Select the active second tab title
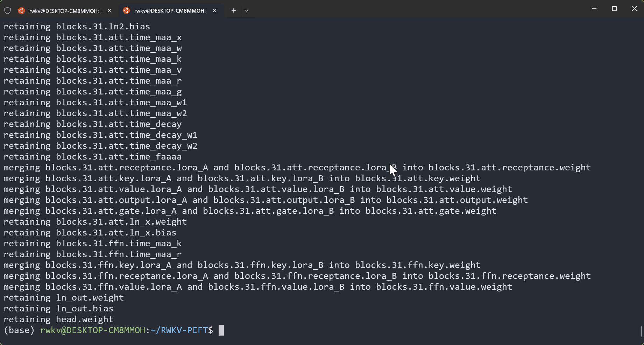The image size is (644, 345). 170,11
